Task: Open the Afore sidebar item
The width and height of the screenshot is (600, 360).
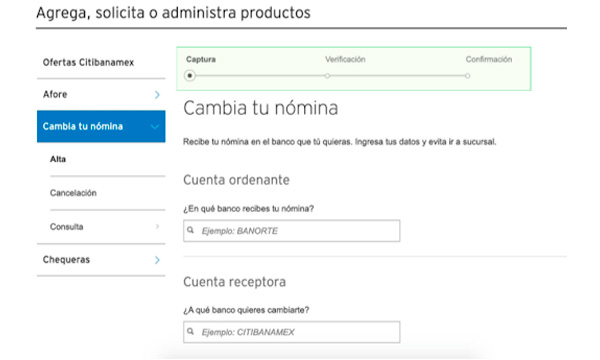Action: [x=101, y=94]
